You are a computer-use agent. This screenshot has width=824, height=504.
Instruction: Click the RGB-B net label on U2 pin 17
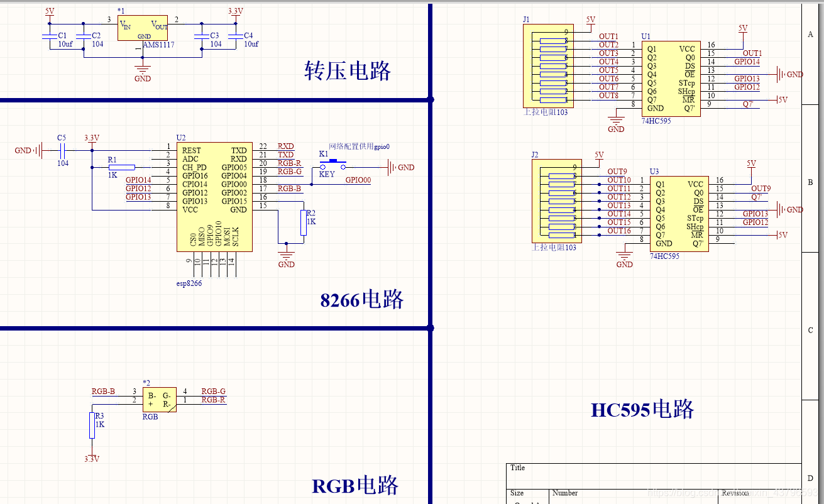click(289, 189)
